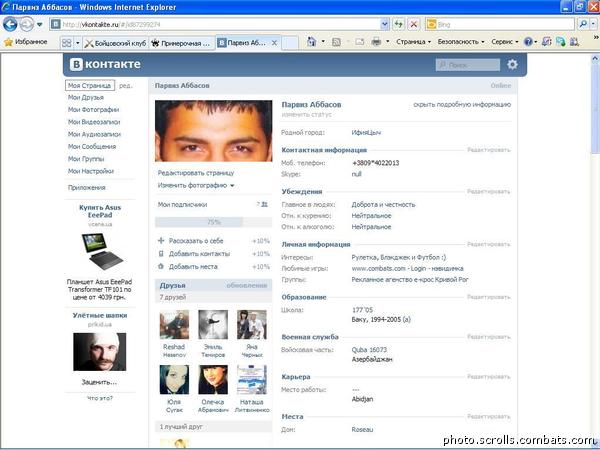Click the ред. edit link
Screen dimensions: 600x450
point(126,86)
